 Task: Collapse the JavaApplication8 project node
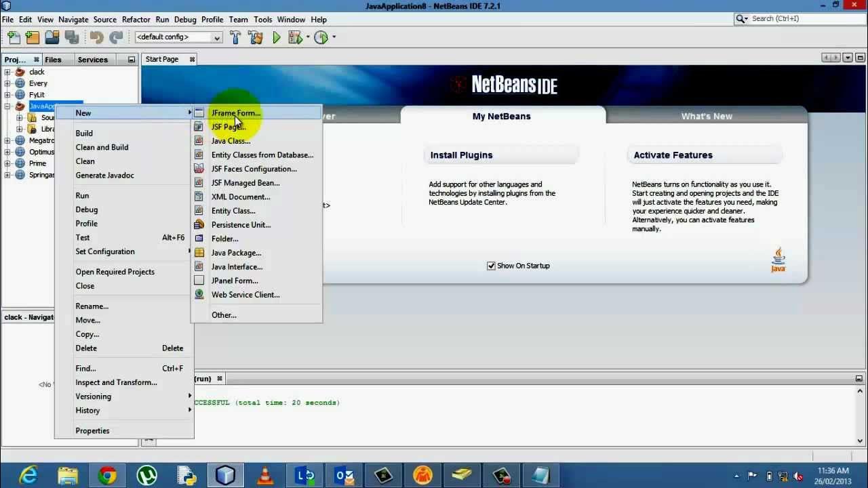click(x=7, y=106)
